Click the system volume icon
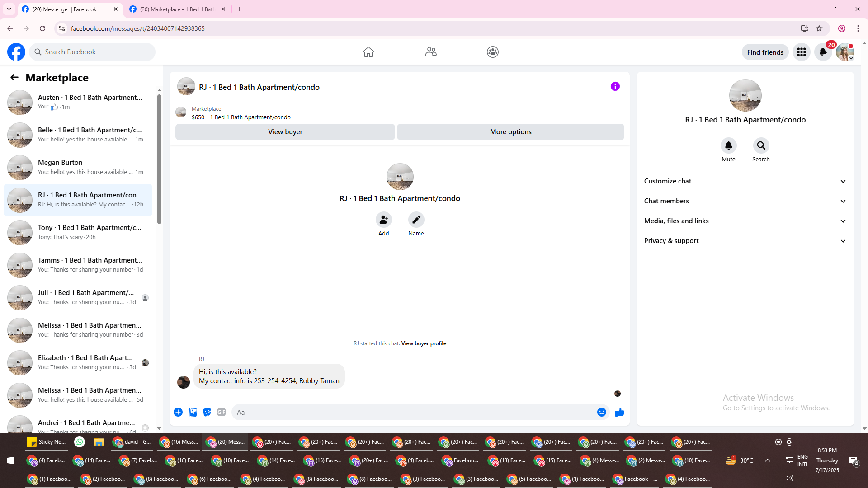Image resolution: width=868 pixels, height=488 pixels. coord(789,478)
